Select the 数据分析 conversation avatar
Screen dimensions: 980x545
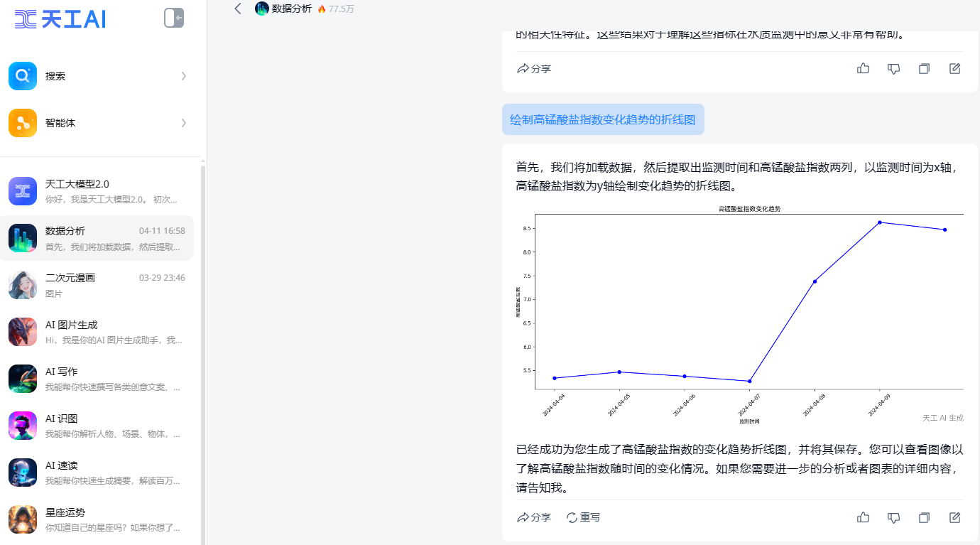click(x=23, y=238)
